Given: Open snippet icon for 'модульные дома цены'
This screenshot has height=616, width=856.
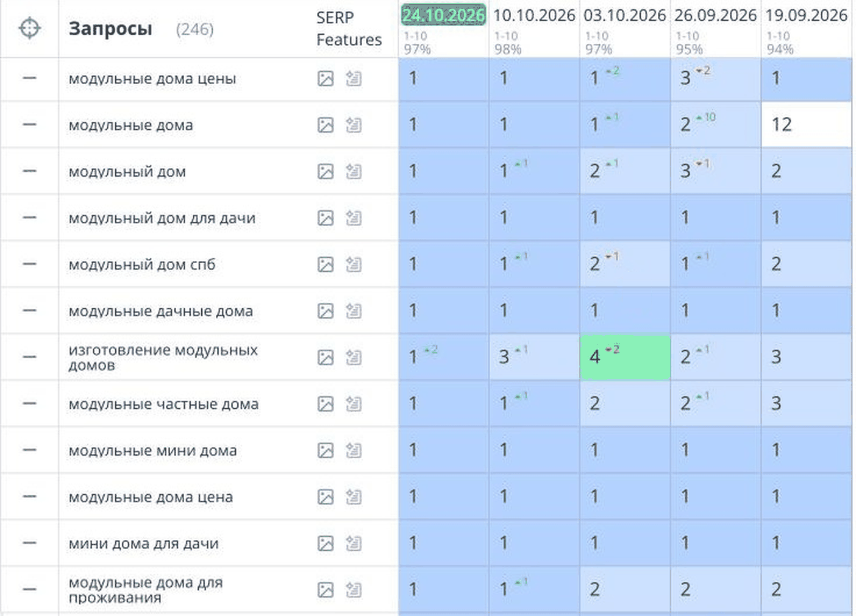Looking at the screenshot, I should click(354, 78).
